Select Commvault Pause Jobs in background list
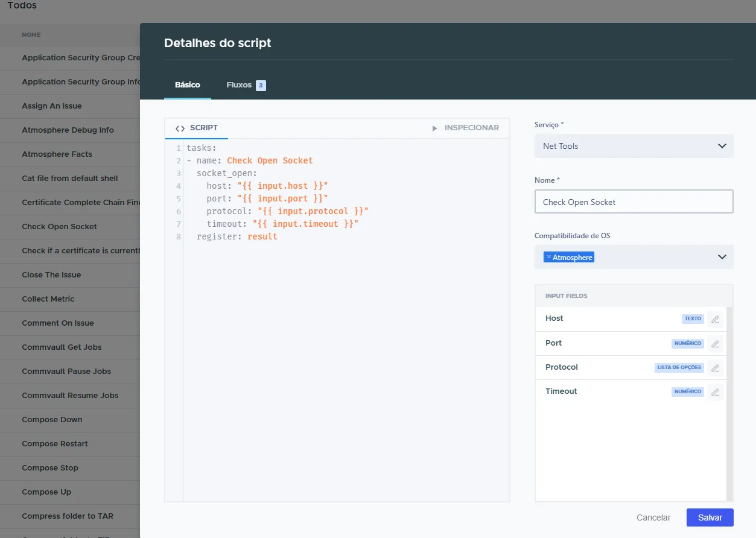Image resolution: width=756 pixels, height=538 pixels. point(70,372)
